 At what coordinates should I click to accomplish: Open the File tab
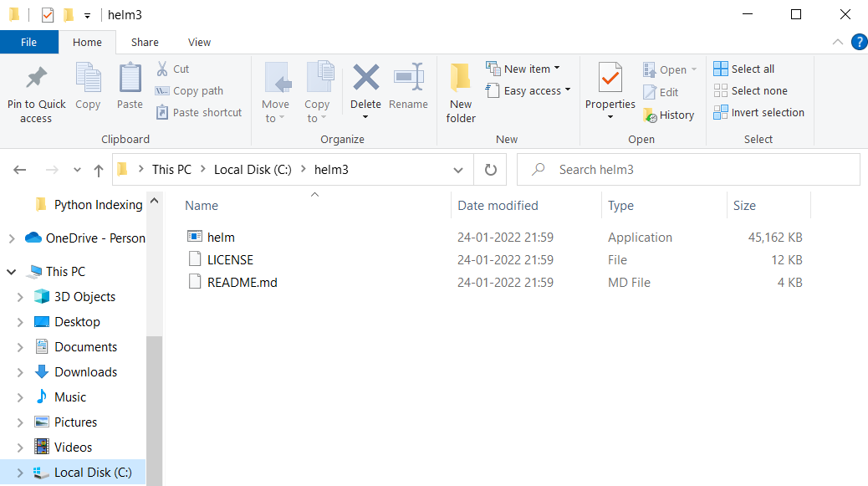point(28,42)
